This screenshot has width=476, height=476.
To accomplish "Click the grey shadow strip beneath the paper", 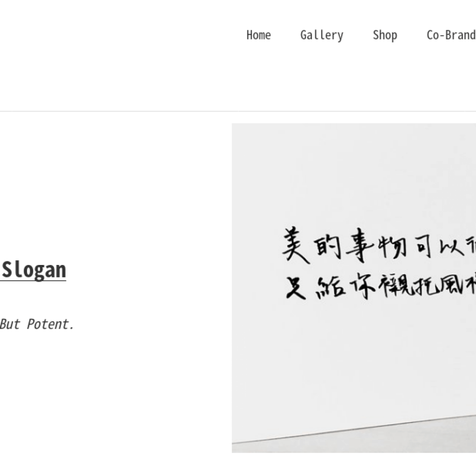I will coord(354,440).
